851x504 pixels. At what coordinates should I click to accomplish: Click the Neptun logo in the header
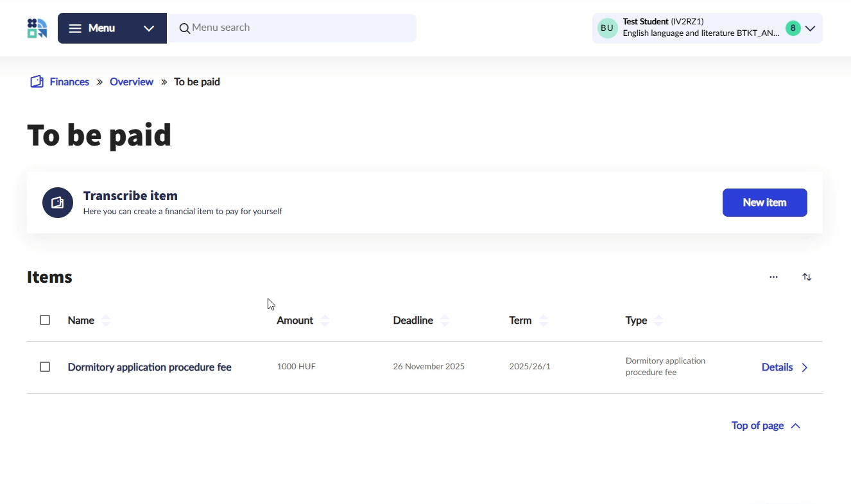click(x=37, y=28)
